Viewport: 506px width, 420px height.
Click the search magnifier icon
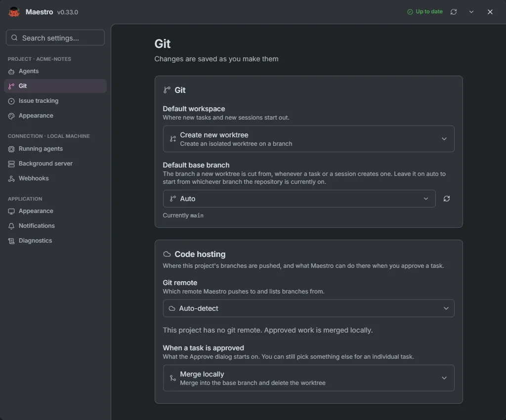(14, 38)
